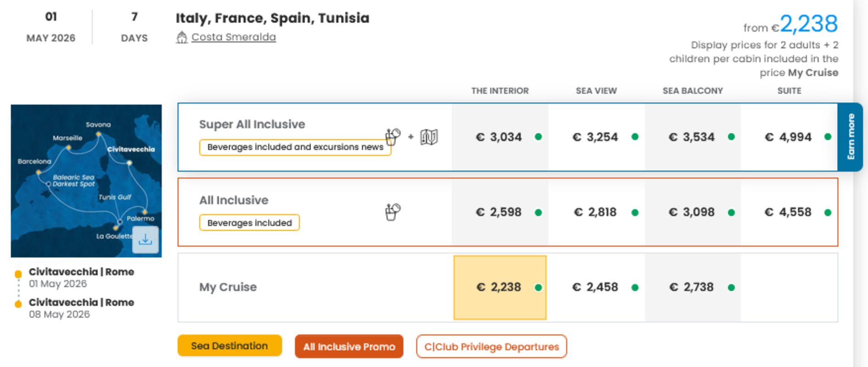Open the Costa Smeralda ship link
The height and width of the screenshot is (367, 868).
234,37
